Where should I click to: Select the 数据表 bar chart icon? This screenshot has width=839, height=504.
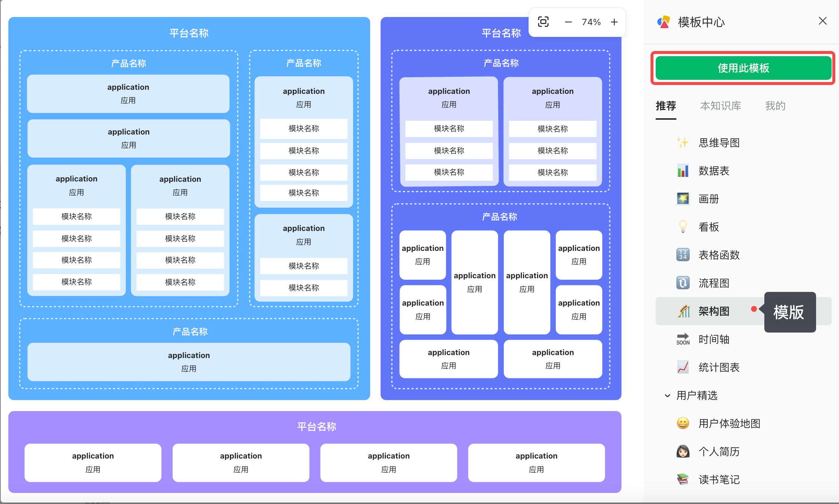click(x=683, y=171)
